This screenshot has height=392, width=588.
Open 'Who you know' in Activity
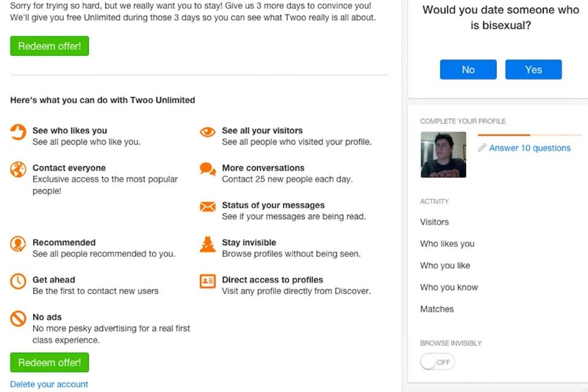pyautogui.click(x=449, y=288)
